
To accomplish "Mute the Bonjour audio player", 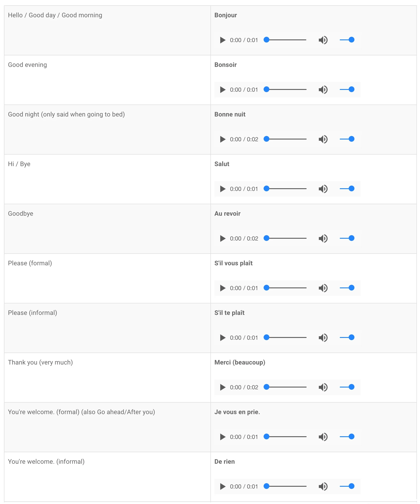I will point(323,40).
